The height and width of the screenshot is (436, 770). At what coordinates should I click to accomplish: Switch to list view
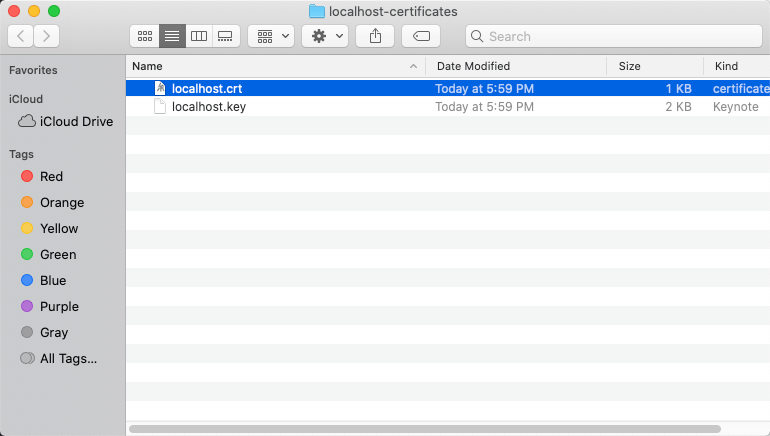172,36
